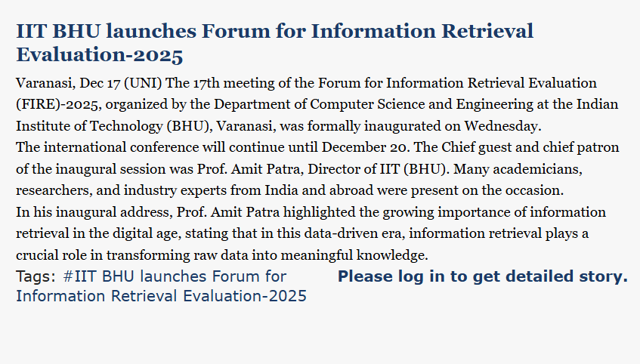Click 'Please log in to get detailed story'
This screenshot has height=364, width=640.
(482, 276)
